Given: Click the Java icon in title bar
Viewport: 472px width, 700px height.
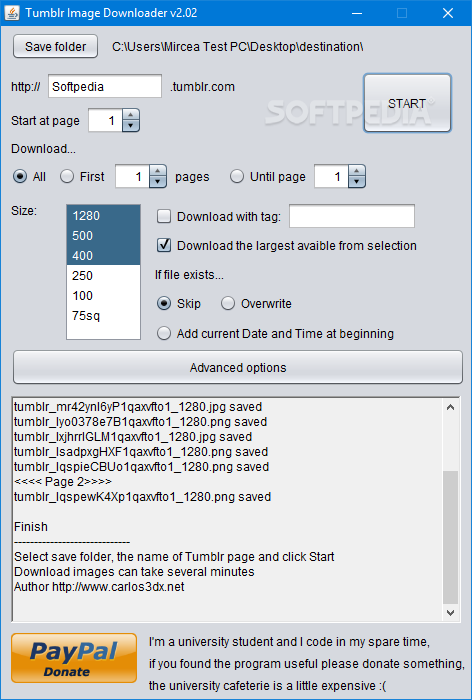Looking at the screenshot, I should point(12,13).
